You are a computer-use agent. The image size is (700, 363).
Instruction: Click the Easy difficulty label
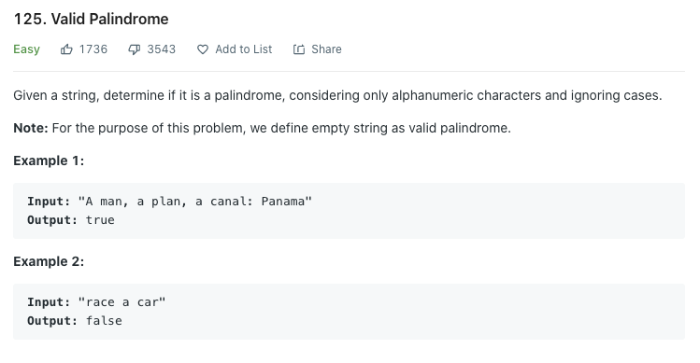(x=26, y=49)
